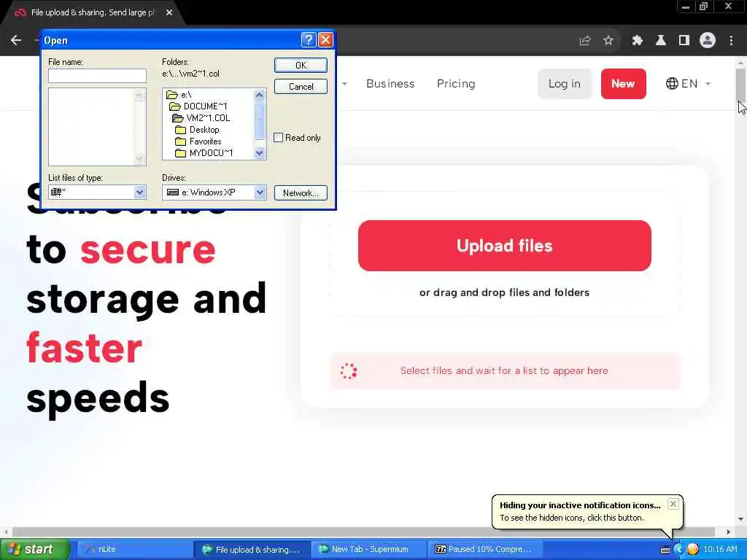The width and height of the screenshot is (747, 560).
Task: Switch to New Tab - Supermium taskbar item
Action: click(369, 550)
